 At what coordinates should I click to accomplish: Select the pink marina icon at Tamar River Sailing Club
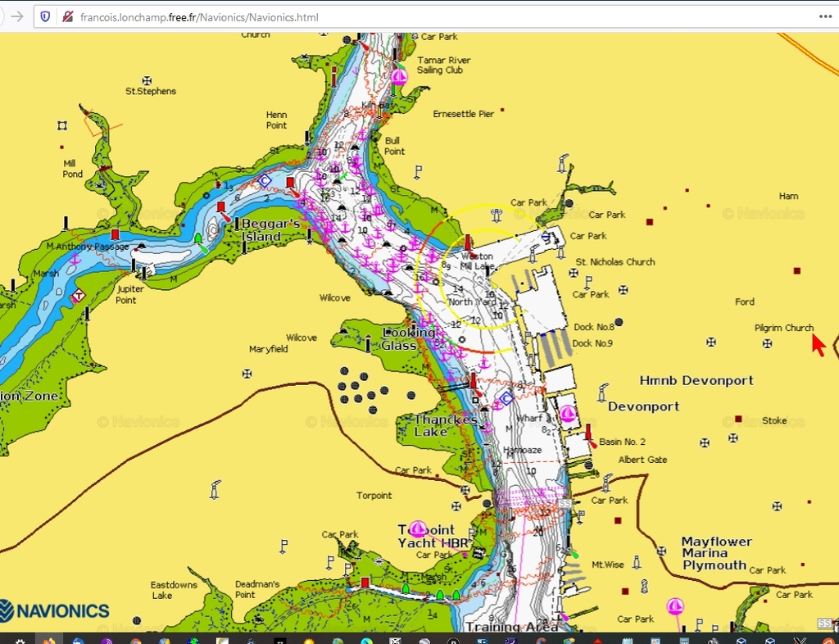coord(399,77)
